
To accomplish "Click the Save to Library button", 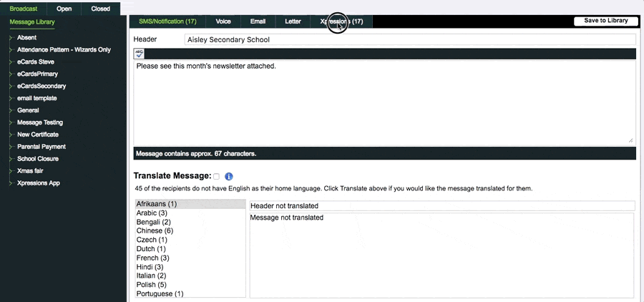I will pos(606,21).
